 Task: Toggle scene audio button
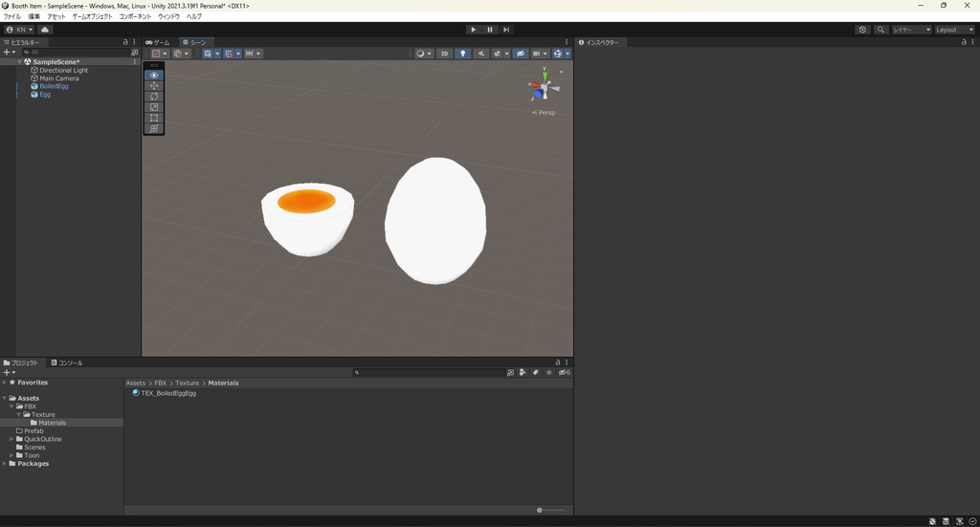(480, 54)
